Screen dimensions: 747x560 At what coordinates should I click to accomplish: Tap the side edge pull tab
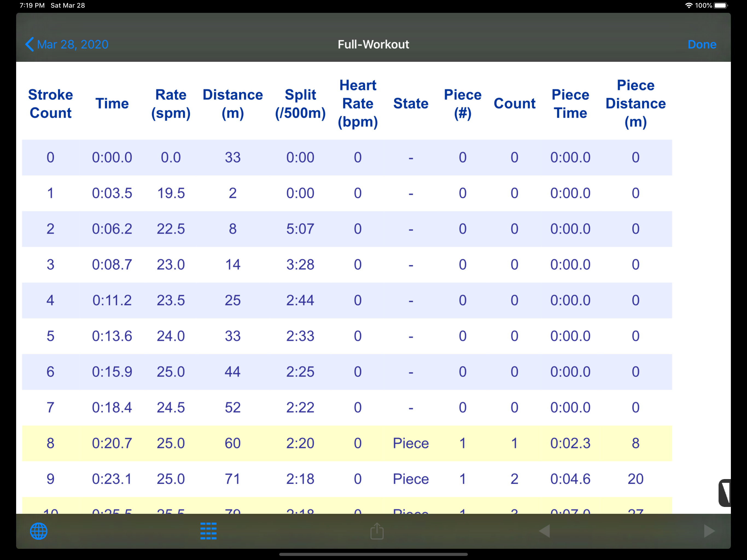(725, 493)
